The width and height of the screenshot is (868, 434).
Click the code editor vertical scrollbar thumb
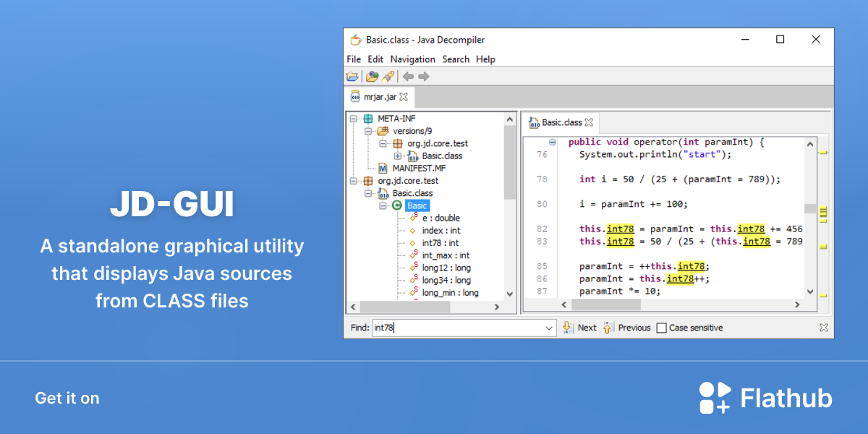click(810, 209)
